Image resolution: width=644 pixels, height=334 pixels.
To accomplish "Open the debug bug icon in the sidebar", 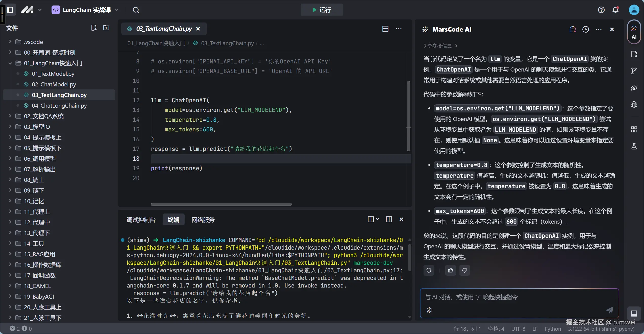I will [634, 104].
